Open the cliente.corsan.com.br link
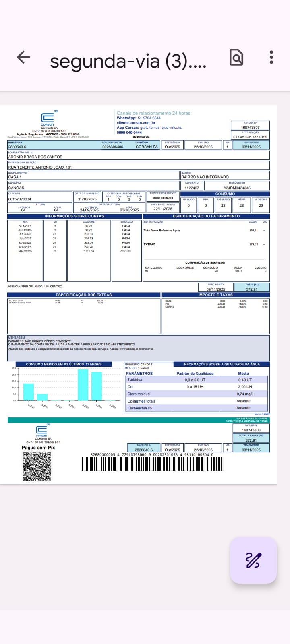Image resolution: width=290 pixels, height=644 pixels. pyautogui.click(x=136, y=123)
